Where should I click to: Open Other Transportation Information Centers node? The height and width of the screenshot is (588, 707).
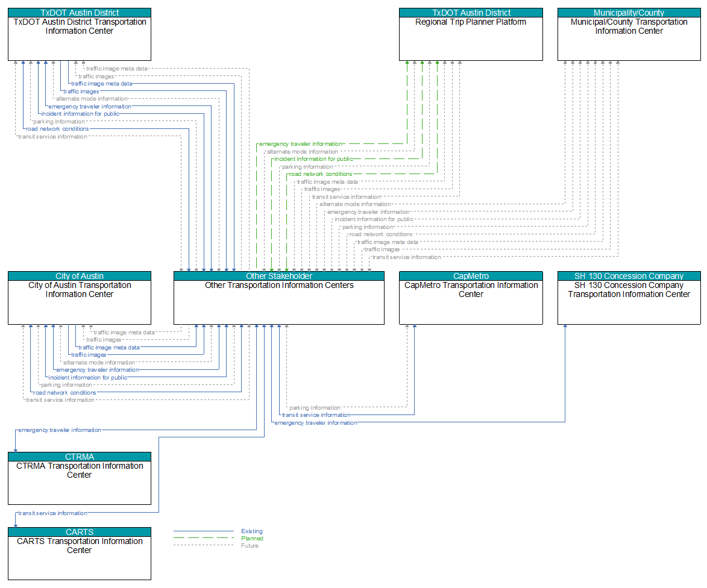(x=279, y=298)
